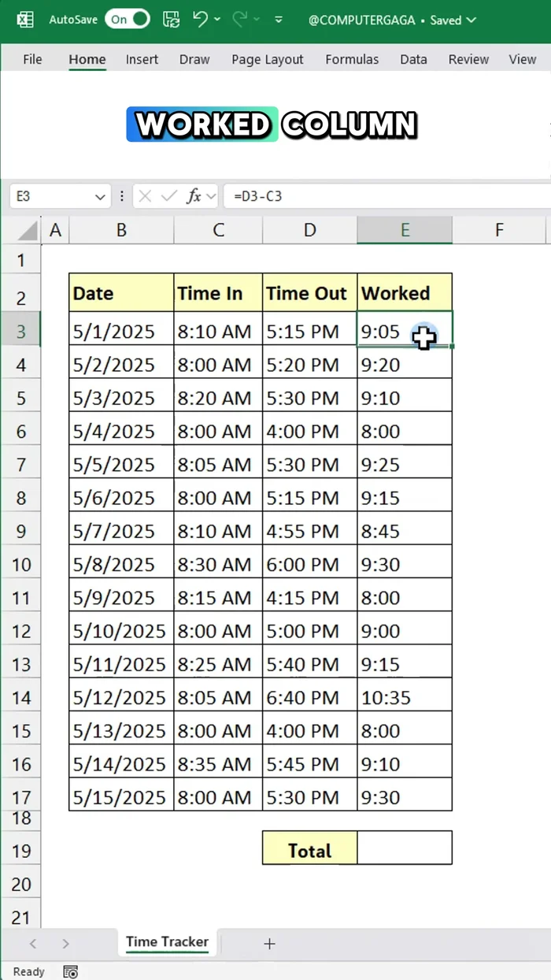Open the Formulas ribbon tab
The height and width of the screenshot is (980, 551).
(352, 59)
